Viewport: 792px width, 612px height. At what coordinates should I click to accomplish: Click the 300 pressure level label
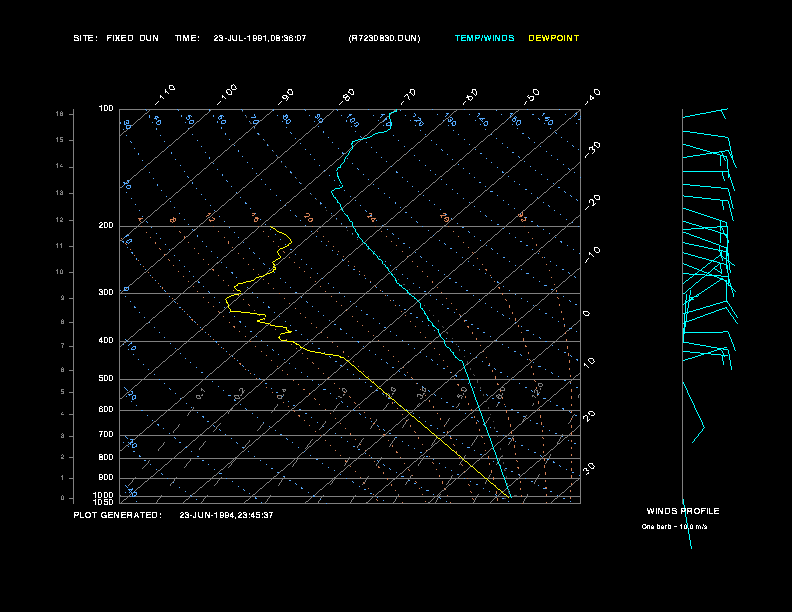[106, 292]
